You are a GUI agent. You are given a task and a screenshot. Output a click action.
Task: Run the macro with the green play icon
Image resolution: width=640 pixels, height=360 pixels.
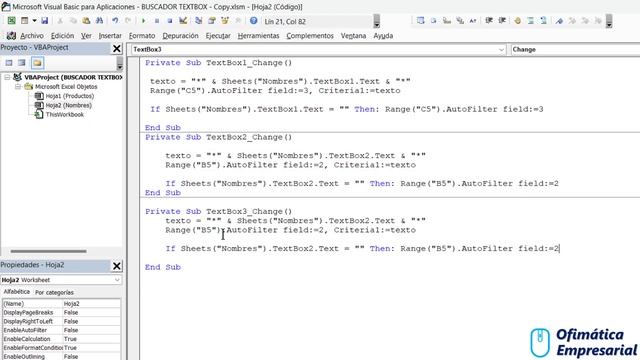coord(143,21)
